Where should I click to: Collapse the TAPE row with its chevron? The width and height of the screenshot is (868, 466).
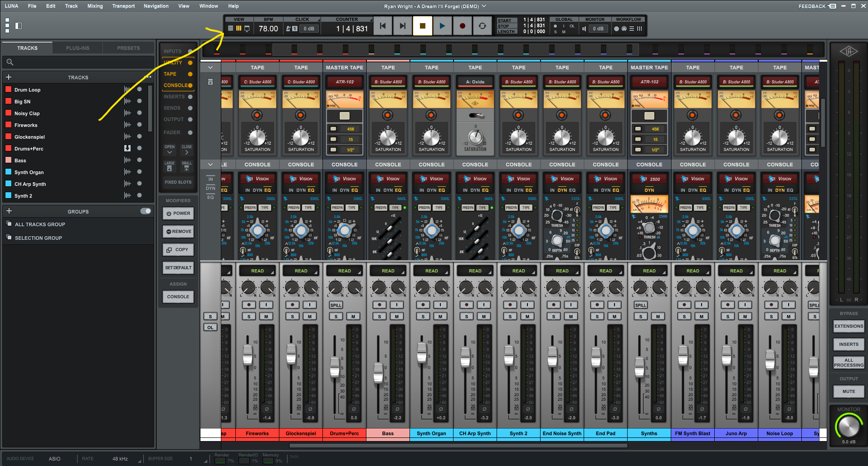click(x=210, y=68)
